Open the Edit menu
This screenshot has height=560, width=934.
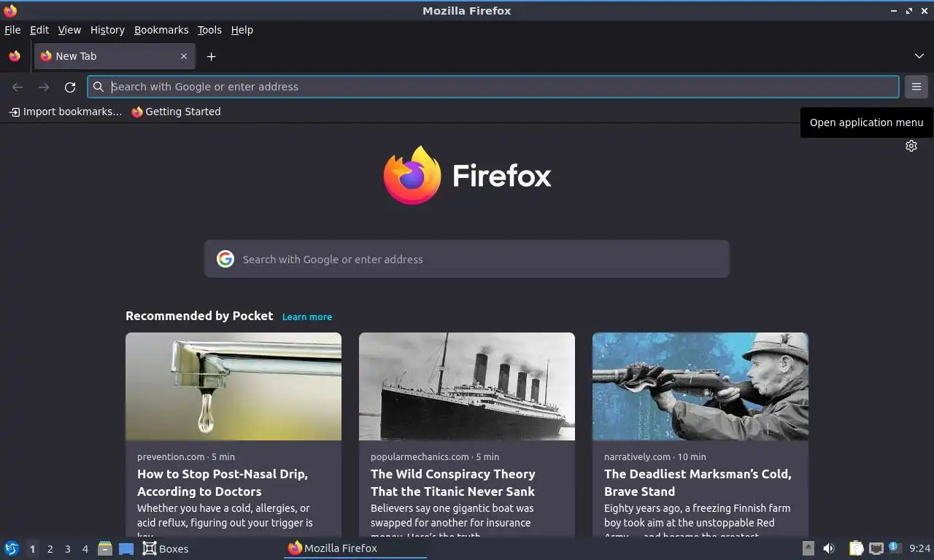[39, 30]
